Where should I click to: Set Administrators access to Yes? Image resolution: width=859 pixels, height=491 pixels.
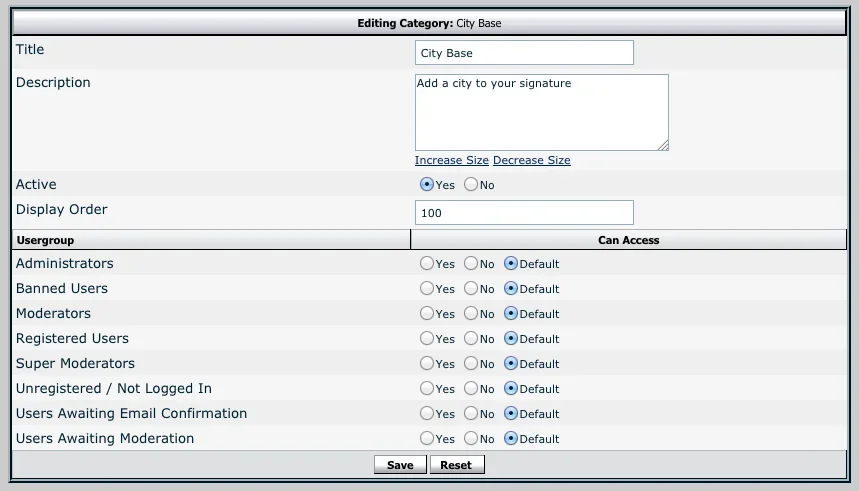(x=427, y=264)
